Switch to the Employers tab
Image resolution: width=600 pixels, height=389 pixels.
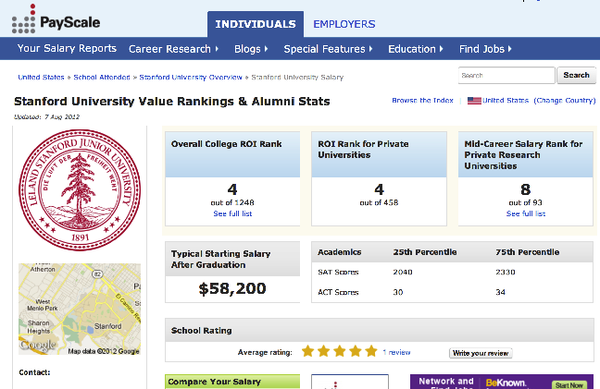click(x=344, y=24)
